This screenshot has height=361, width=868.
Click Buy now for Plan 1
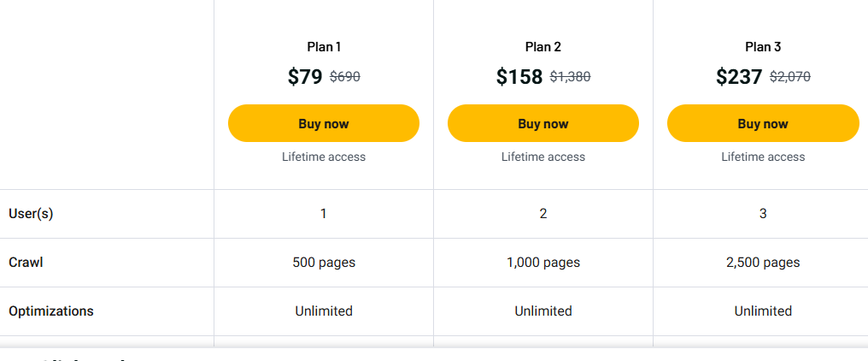click(x=323, y=123)
